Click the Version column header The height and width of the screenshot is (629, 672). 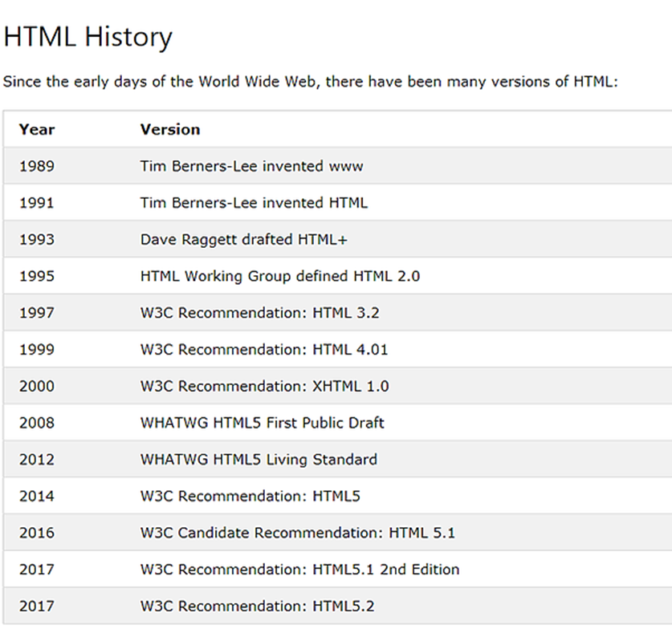point(170,129)
